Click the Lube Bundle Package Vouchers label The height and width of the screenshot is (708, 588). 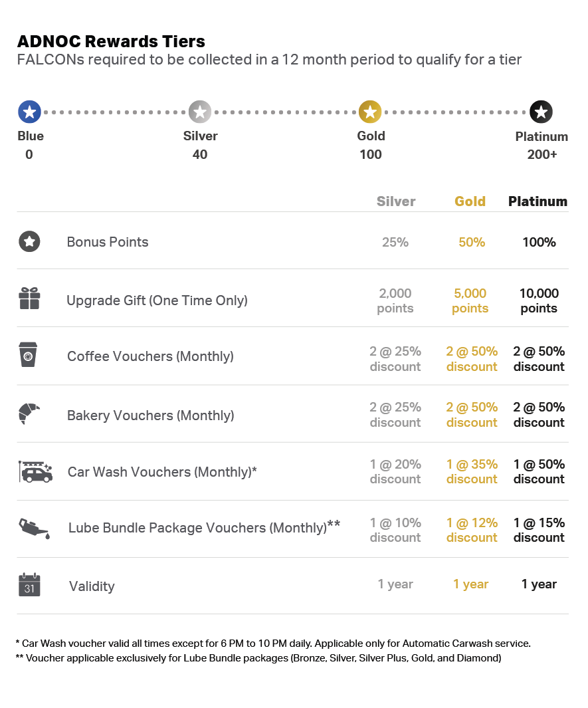click(204, 527)
